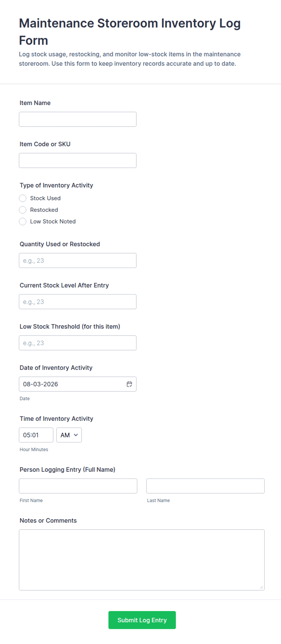
Task: Click inside the Notes or Comments textarea
Action: point(142,560)
